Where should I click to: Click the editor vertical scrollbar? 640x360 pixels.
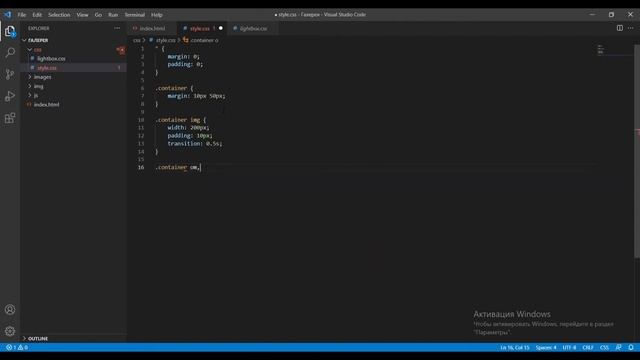pyautogui.click(x=637, y=151)
